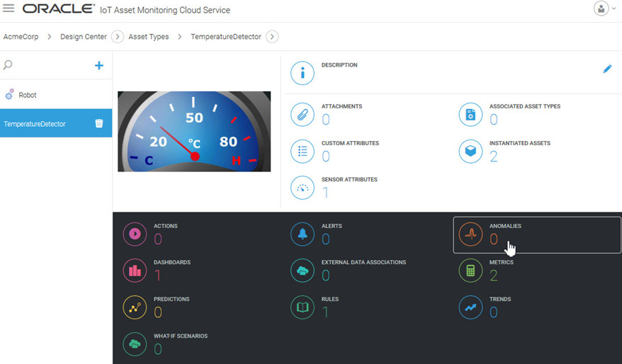Click the Dashboards count 1
Image resolution: width=622 pixels, height=364 pixels.
pyautogui.click(x=158, y=275)
